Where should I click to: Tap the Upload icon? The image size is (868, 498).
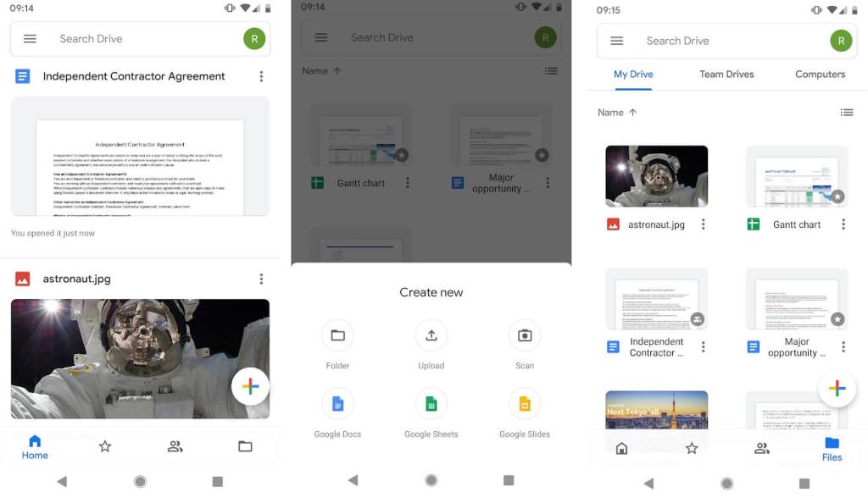click(x=431, y=335)
